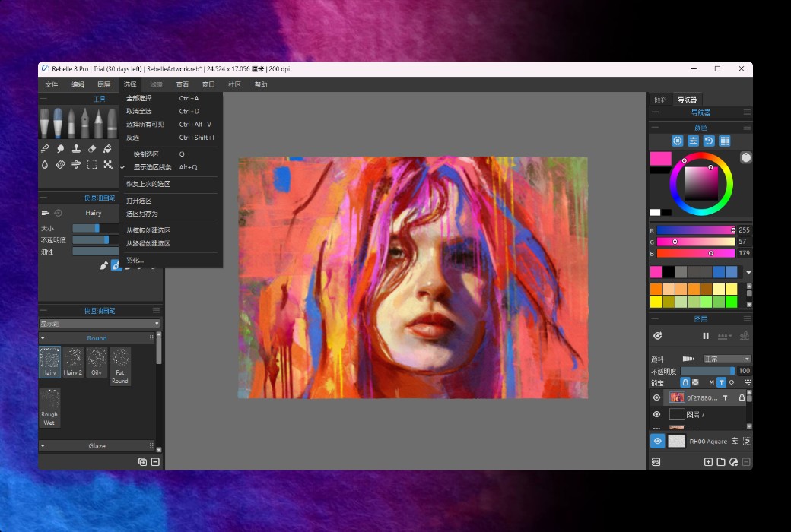The image size is (791, 532).
Task: Expand the Glaze brush group
Action: point(43,446)
